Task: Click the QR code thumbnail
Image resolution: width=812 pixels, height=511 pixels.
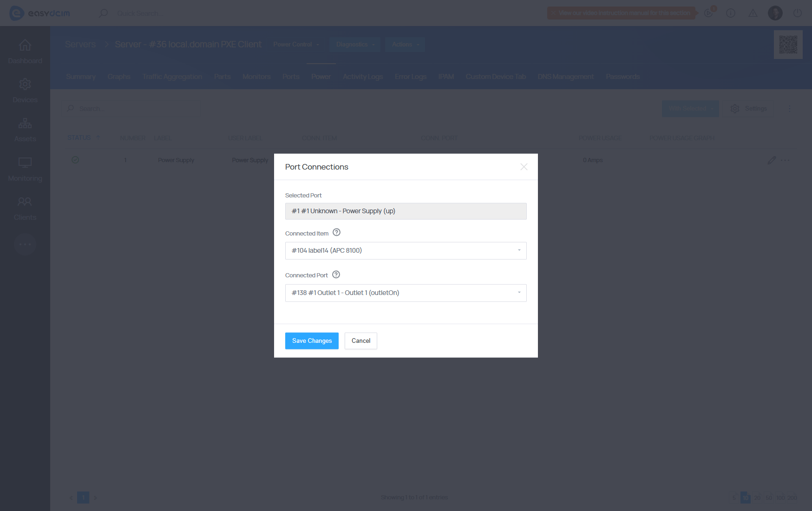Action: tap(788, 45)
